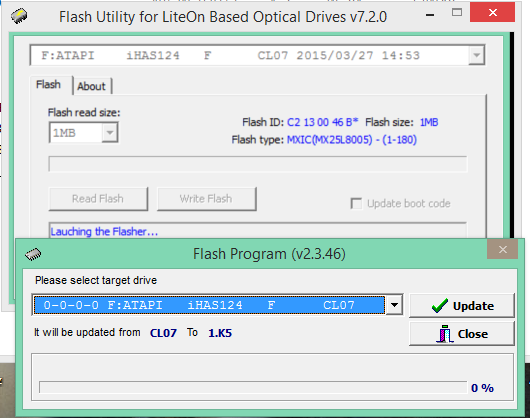Click the Read Flash button

98,199
